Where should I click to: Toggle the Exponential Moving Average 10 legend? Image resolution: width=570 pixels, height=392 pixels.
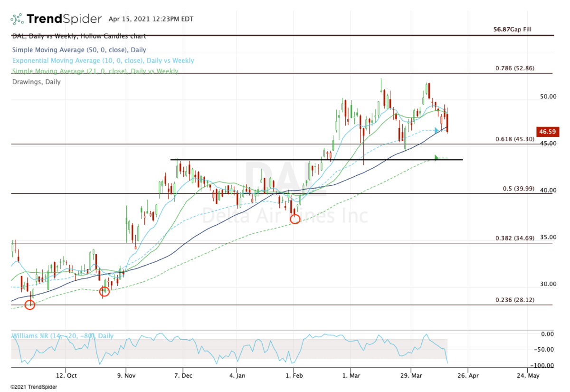point(95,60)
